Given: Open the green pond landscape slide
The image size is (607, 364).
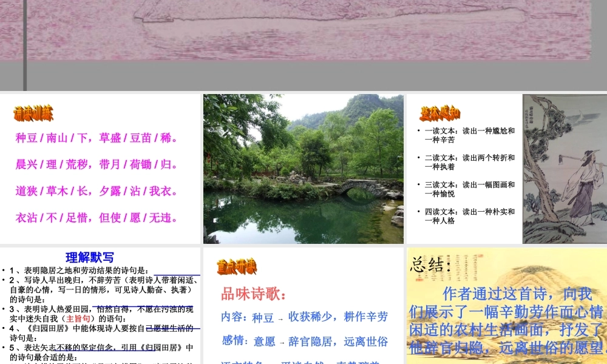Looking at the screenshot, I should tap(303, 169).
